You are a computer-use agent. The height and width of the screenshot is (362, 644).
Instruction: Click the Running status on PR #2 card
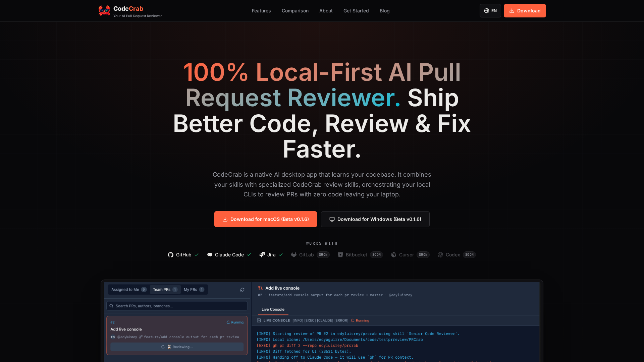coord(235,322)
